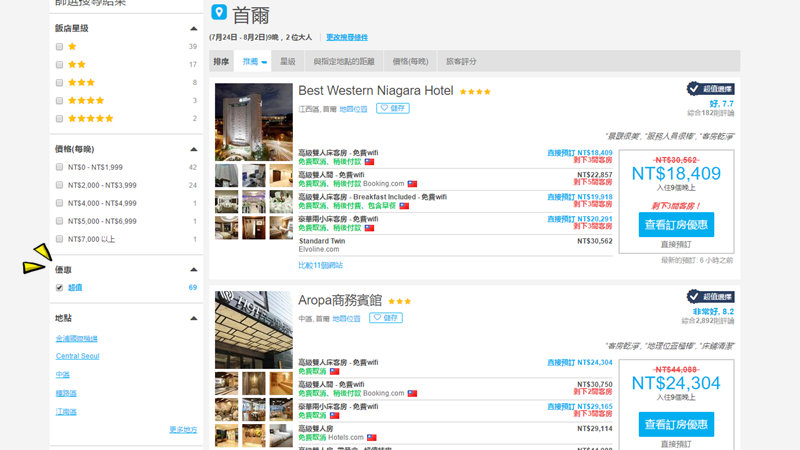Check the NT$5,000 - NT$6,999 price filter
The image size is (800, 450).
point(59,221)
